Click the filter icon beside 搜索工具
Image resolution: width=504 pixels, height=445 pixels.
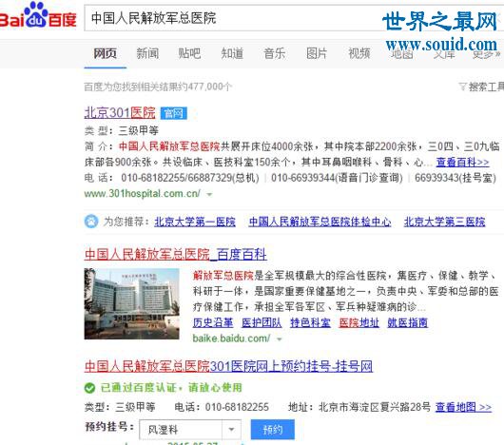(x=462, y=87)
